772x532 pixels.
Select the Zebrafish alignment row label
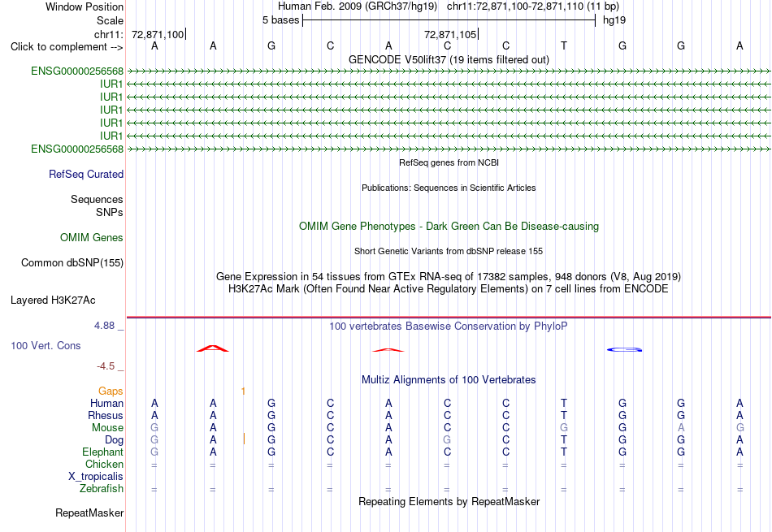tap(102, 489)
